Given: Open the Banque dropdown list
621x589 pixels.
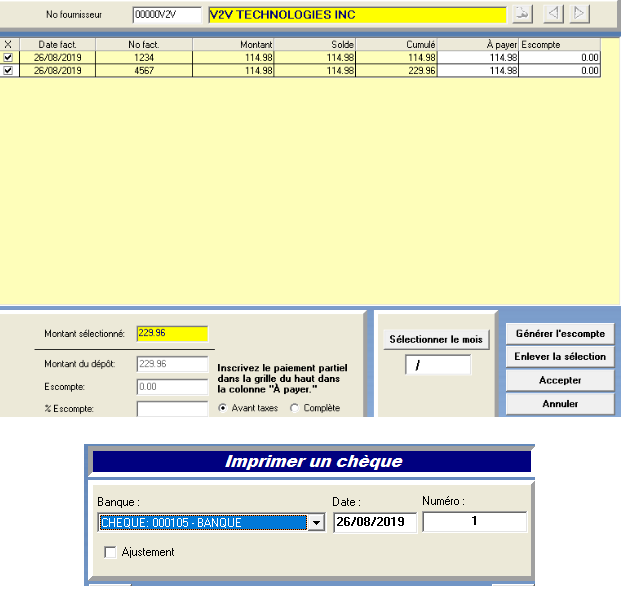Looking at the screenshot, I should point(316,522).
